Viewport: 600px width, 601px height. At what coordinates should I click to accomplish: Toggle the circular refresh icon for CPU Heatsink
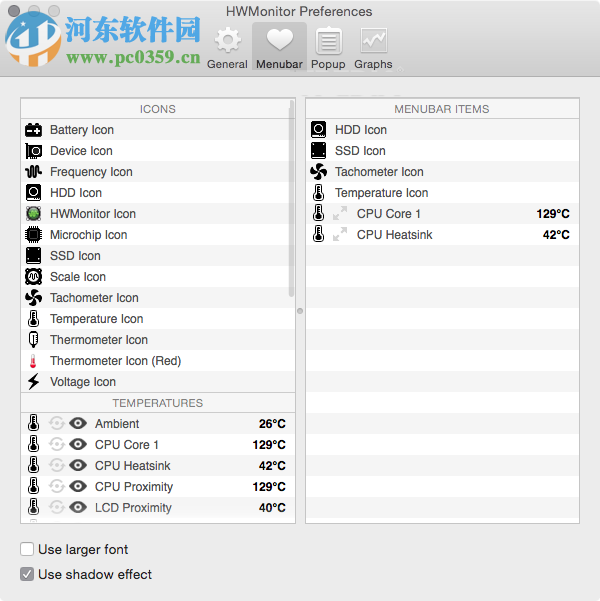pyautogui.click(x=57, y=465)
